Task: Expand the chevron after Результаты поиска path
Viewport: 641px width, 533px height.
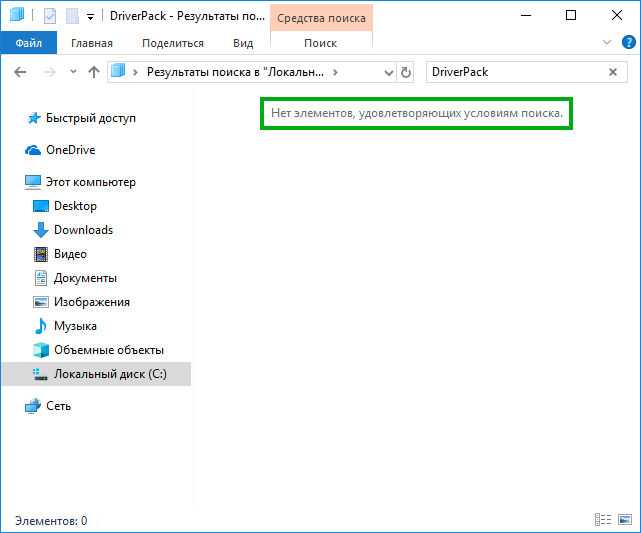Action: point(335,72)
